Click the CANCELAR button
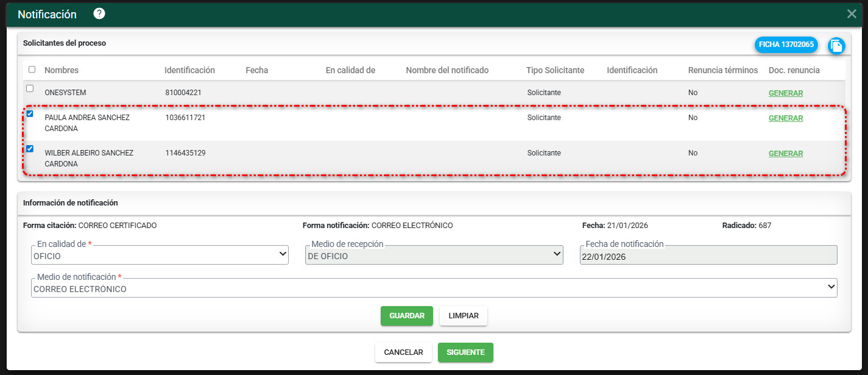 pyautogui.click(x=403, y=352)
